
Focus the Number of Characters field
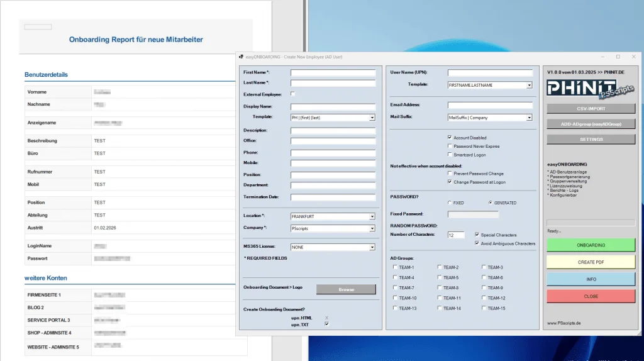pos(455,235)
